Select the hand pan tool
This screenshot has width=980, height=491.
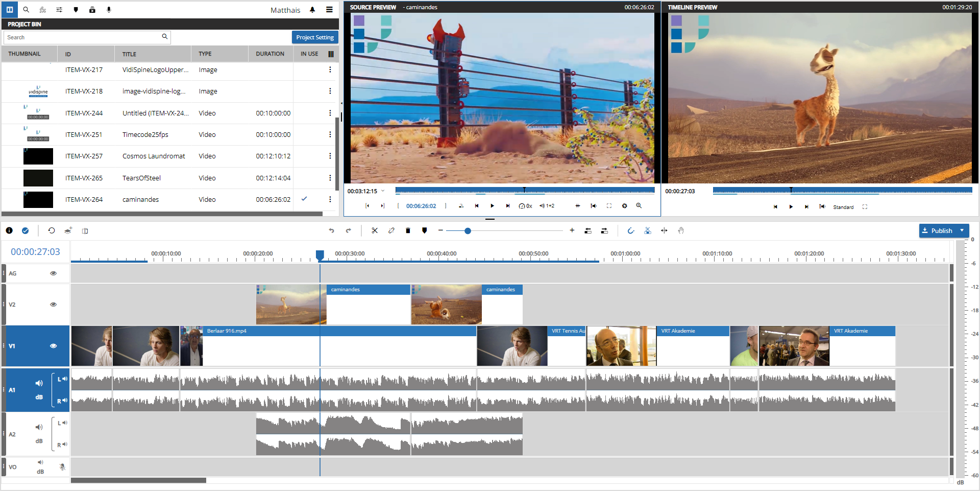[x=681, y=231]
